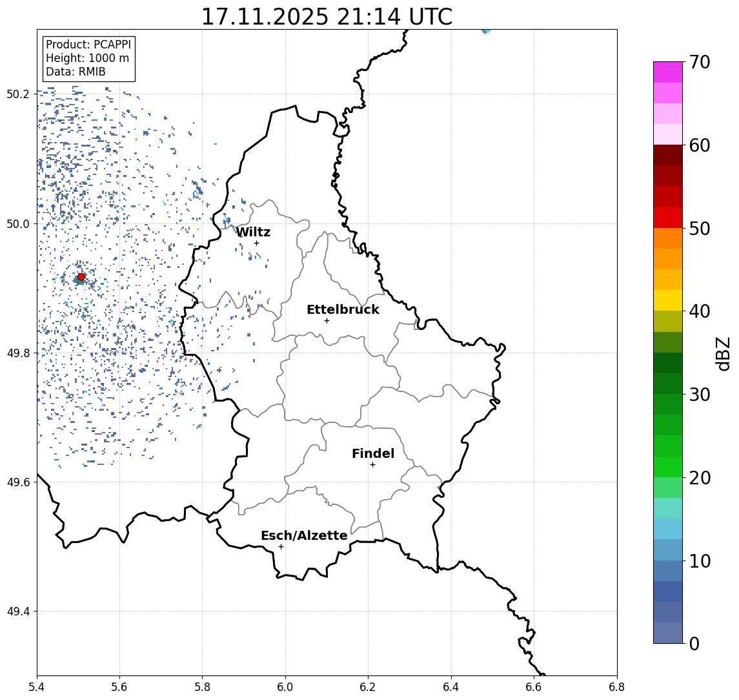Click the 'Height: 1000 m' text
The width and height of the screenshot is (739, 700).
click(x=87, y=58)
